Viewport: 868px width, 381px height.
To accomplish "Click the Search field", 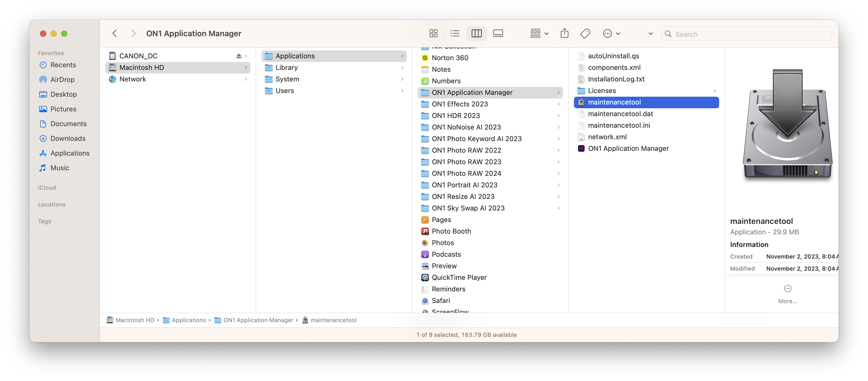I will [746, 34].
